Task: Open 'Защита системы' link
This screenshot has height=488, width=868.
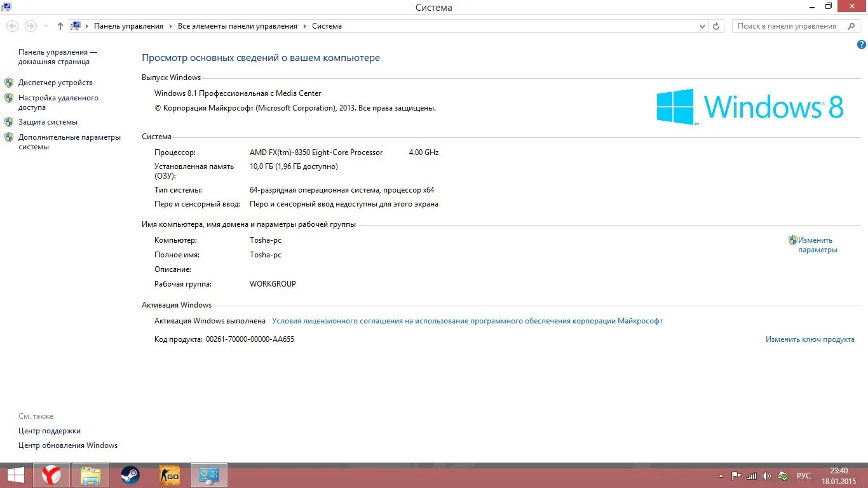Action: coord(48,122)
